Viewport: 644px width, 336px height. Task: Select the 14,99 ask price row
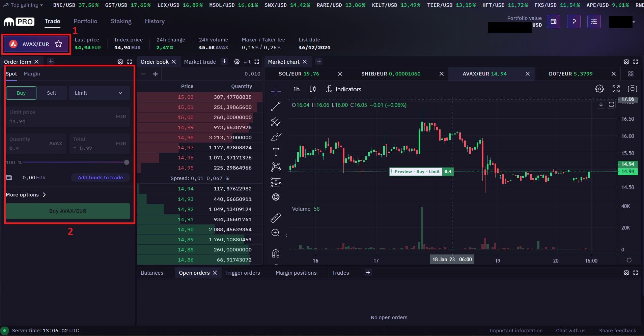(200, 127)
